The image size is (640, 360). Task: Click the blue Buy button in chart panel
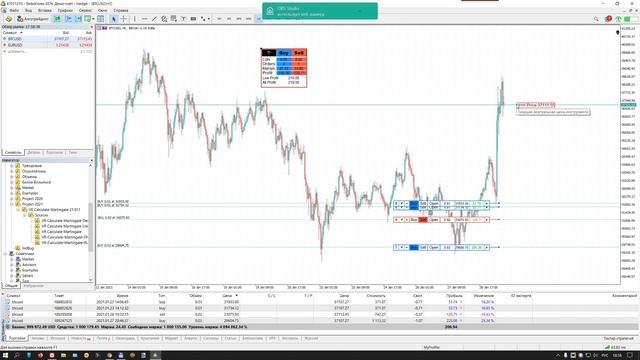[x=284, y=53]
